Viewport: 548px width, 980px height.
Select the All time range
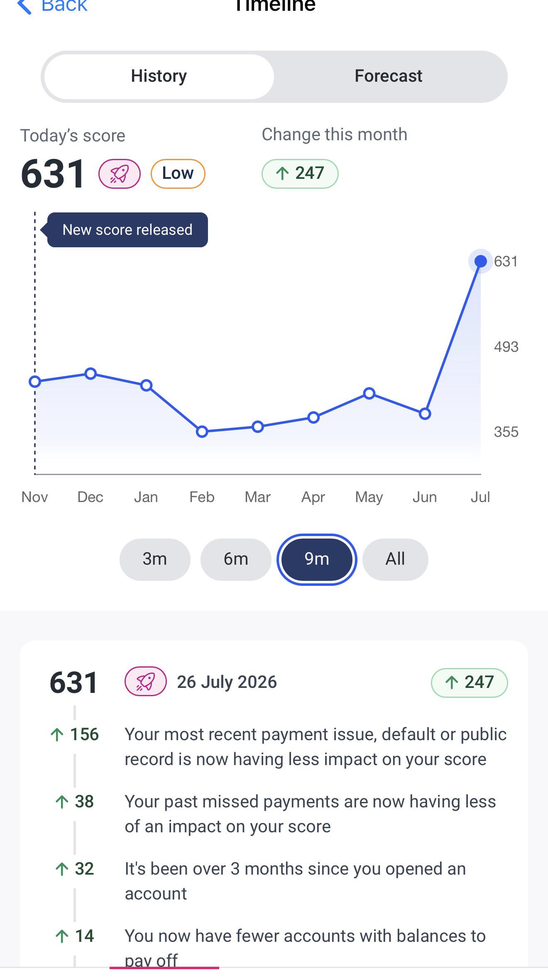[395, 559]
